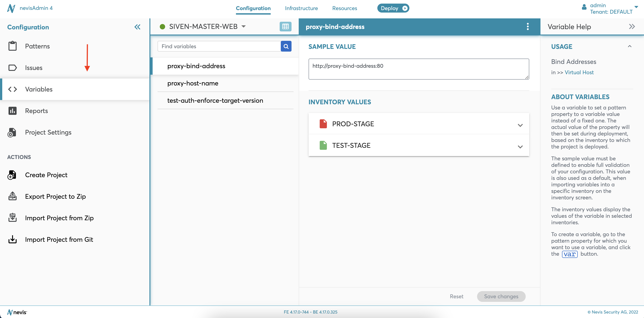Viewport: 644px width, 318px height.
Task: Click Export Project to Zip icon
Action: point(12,196)
